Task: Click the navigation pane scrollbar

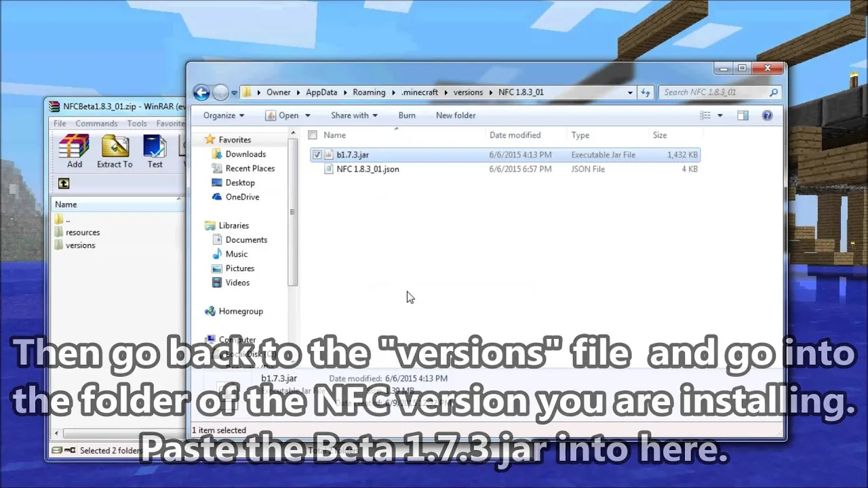Action: pyautogui.click(x=293, y=211)
